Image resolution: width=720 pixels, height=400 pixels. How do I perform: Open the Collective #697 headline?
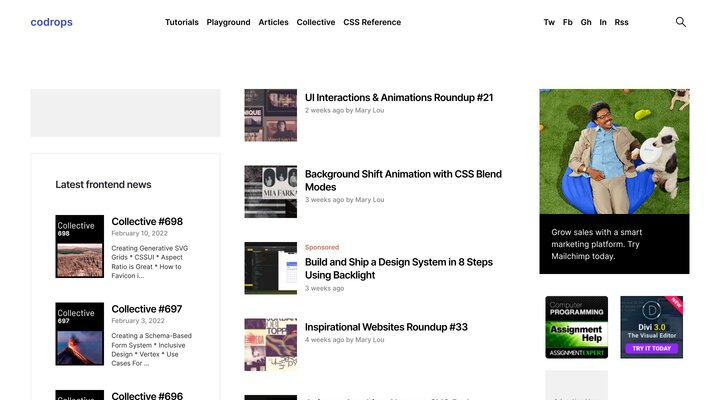click(x=146, y=309)
